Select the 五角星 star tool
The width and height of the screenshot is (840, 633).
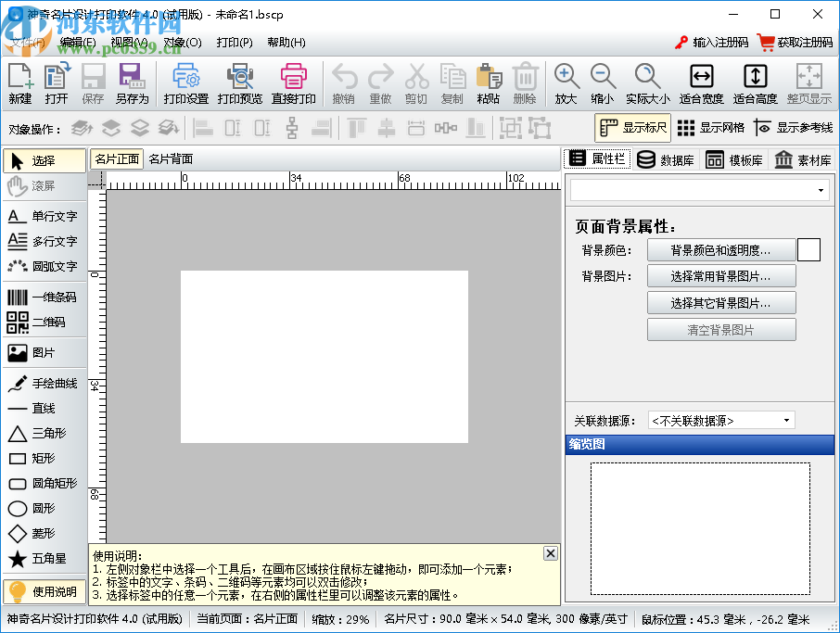pos(45,558)
